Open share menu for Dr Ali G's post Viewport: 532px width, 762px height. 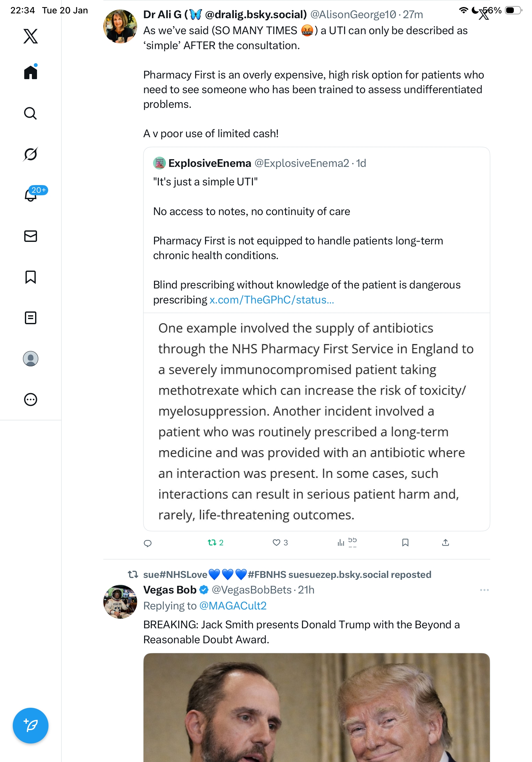click(446, 543)
